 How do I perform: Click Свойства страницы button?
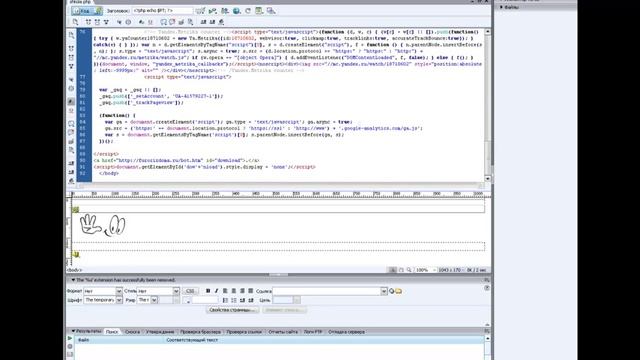coord(232,310)
